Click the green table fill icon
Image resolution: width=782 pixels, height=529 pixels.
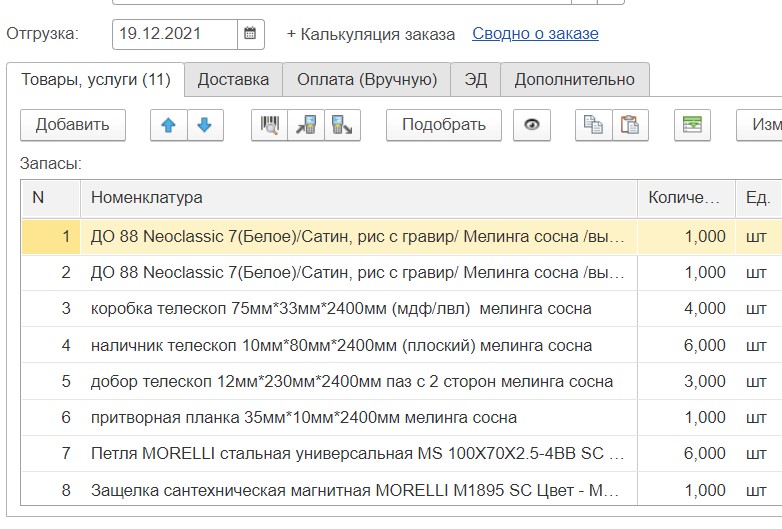pos(692,125)
